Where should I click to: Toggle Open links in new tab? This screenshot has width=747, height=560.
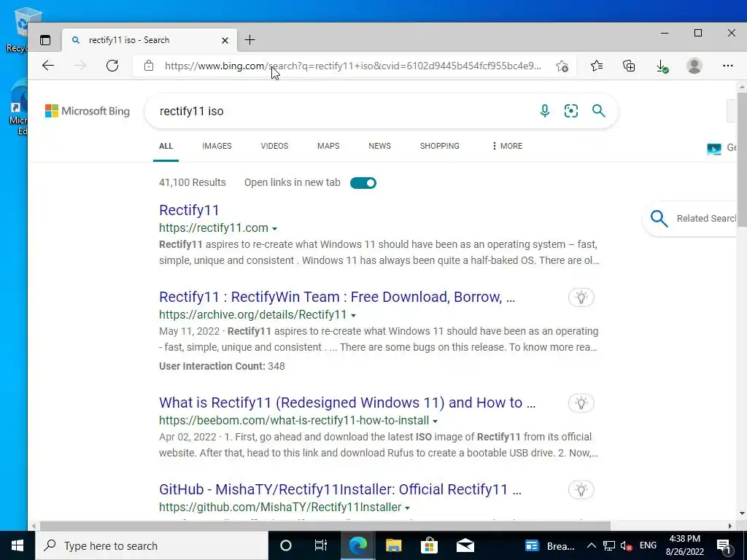[363, 183]
